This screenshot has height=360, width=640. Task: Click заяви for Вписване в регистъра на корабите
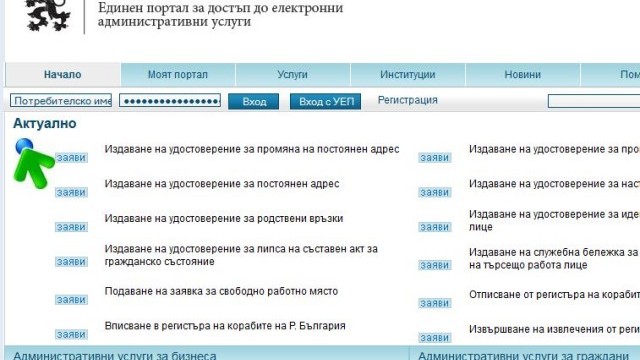pos(71,334)
